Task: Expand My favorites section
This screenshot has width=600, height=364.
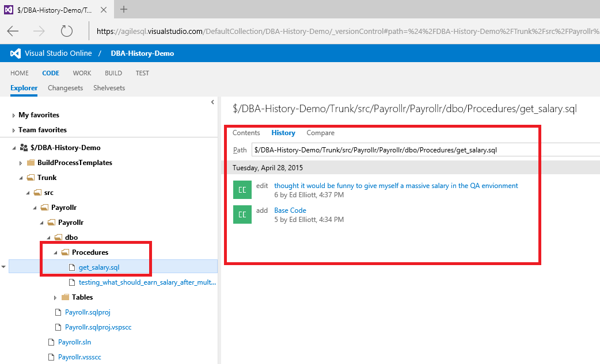Action: (x=13, y=116)
